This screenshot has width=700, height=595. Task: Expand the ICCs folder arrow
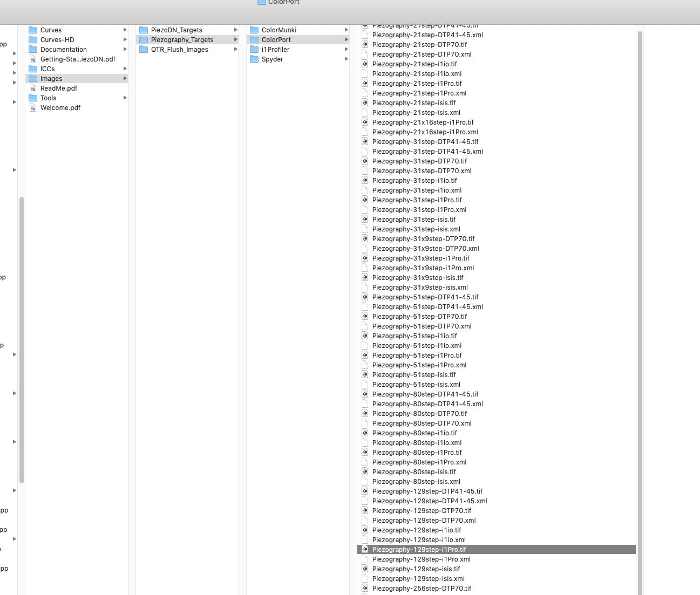pos(125,69)
